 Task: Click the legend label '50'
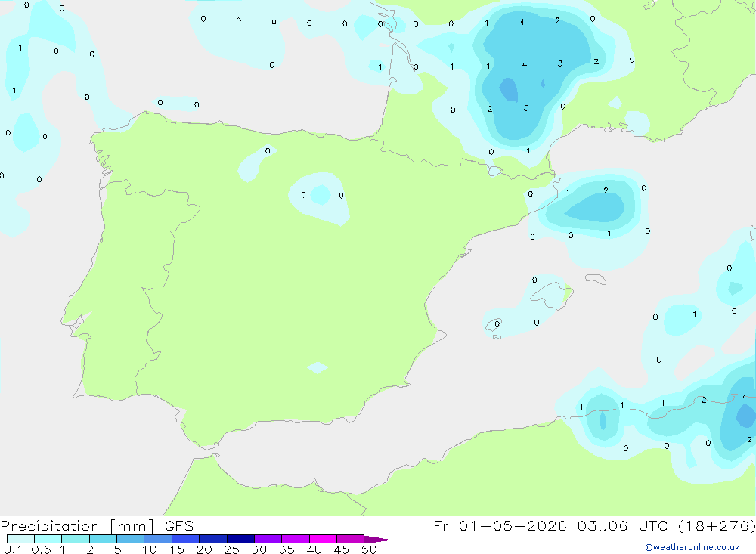(369, 549)
